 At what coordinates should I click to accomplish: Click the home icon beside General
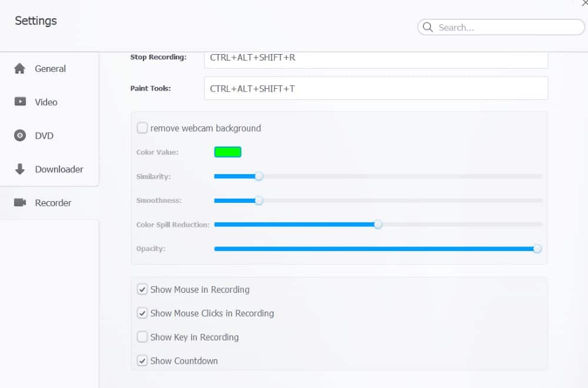[x=20, y=69]
